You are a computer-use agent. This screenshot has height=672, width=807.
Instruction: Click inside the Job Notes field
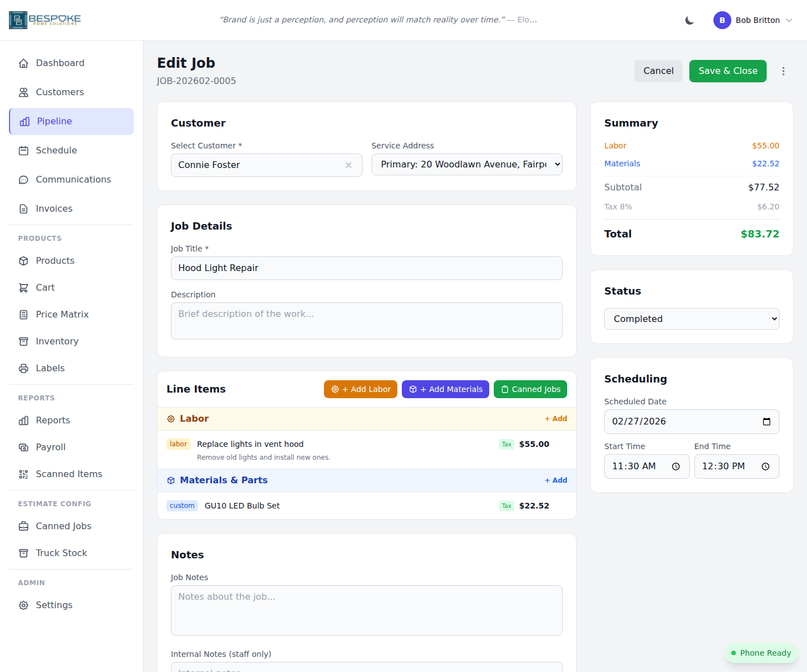[367, 610]
